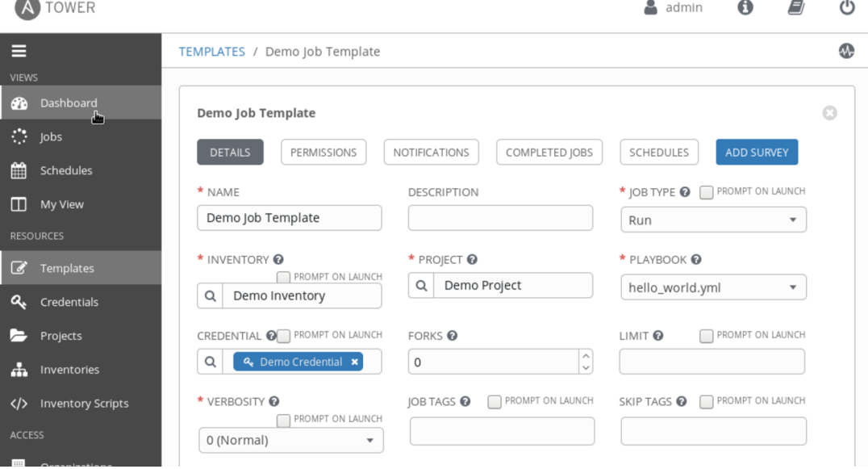Click the power logout icon
The height and width of the screenshot is (469, 868).
(847, 7)
